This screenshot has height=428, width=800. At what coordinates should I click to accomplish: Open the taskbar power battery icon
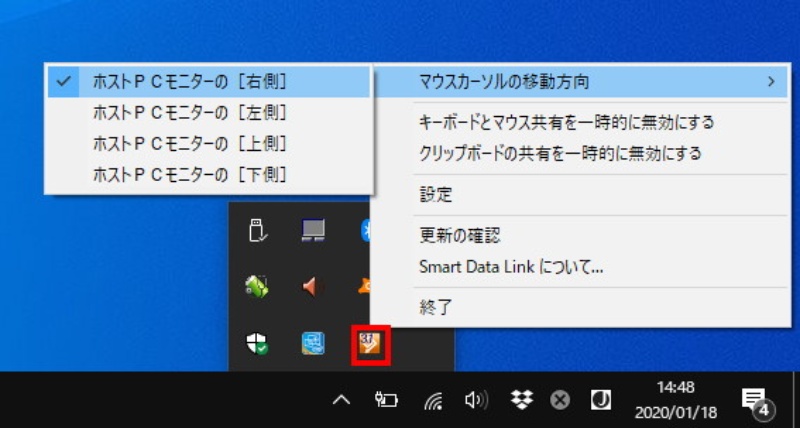pos(386,400)
